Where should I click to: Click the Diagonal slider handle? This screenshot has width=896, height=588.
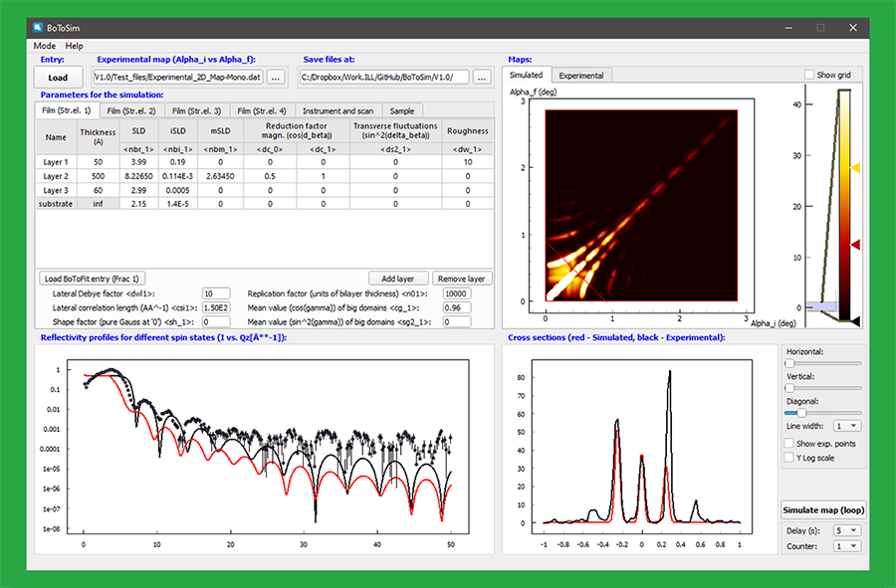point(789,412)
